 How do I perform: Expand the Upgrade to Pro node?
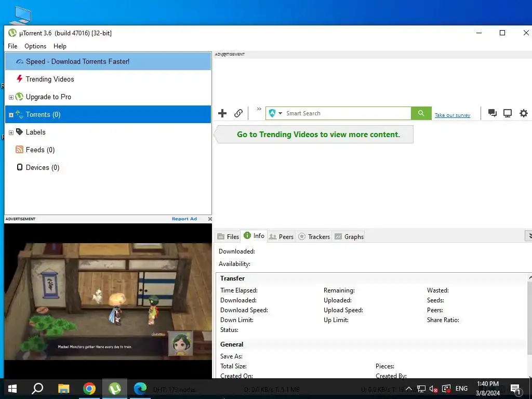(x=11, y=97)
